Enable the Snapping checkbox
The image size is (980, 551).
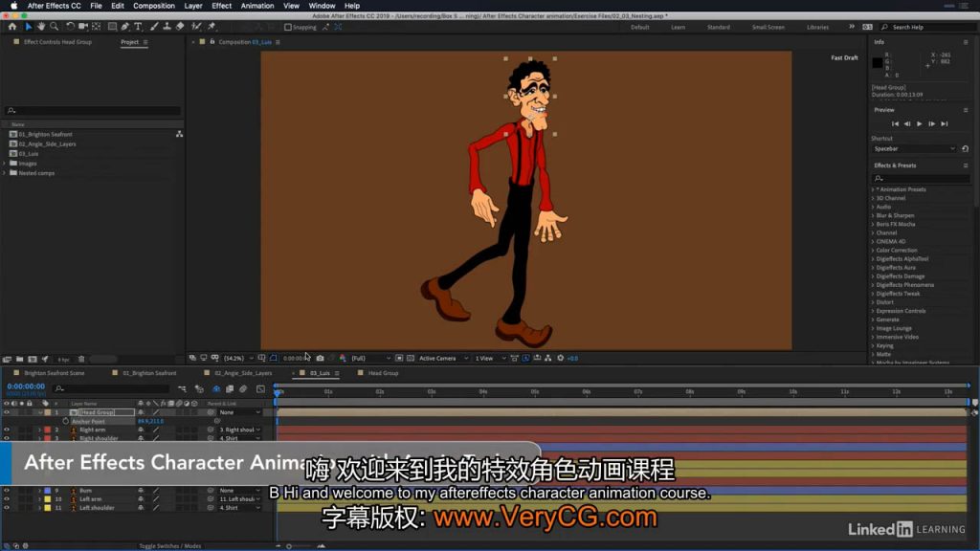tap(287, 28)
